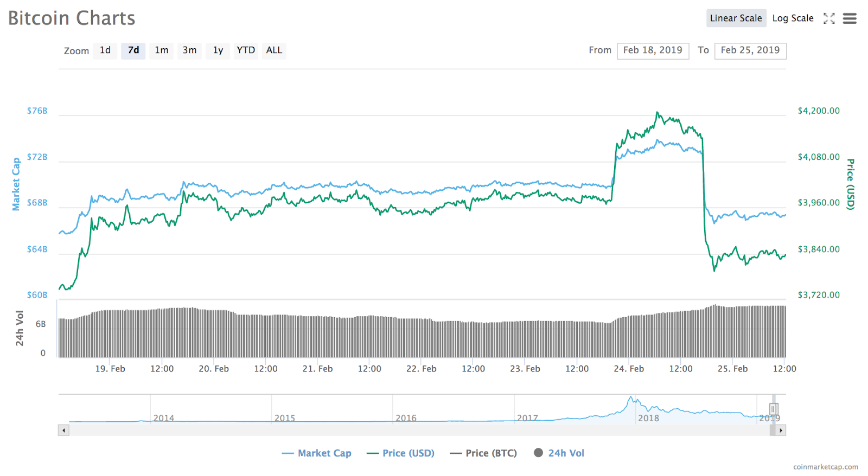Image resolution: width=868 pixels, height=476 pixels.
Task: Click the navigator right scroll arrow
Action: click(x=781, y=430)
